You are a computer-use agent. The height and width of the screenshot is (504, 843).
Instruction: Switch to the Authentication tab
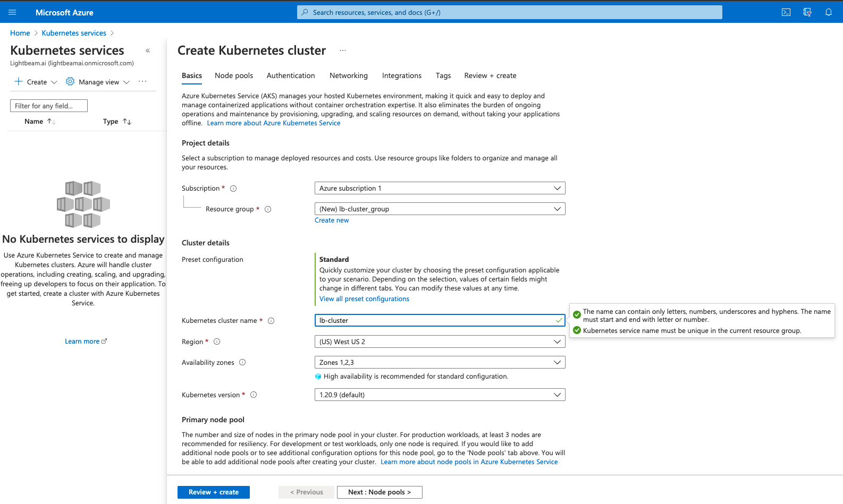[291, 75]
